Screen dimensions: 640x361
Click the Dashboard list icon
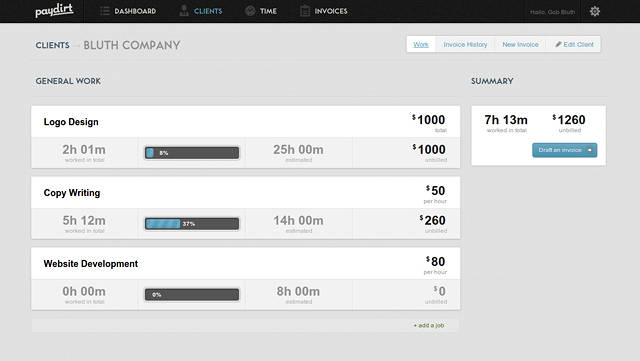[x=104, y=11]
